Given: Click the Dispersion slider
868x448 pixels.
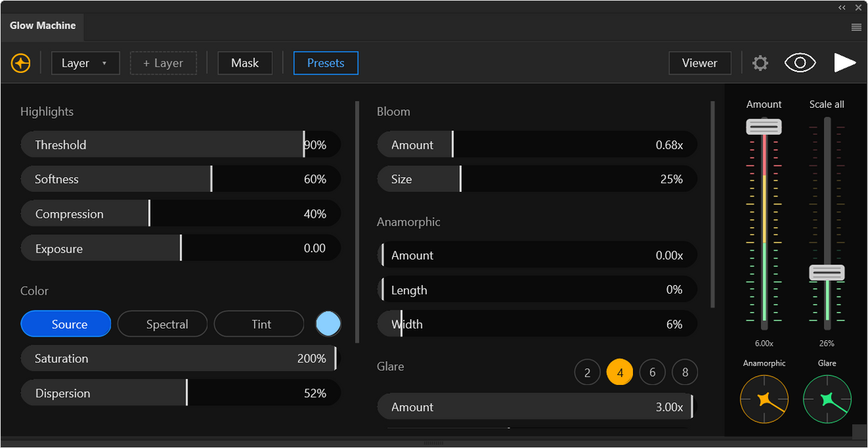Looking at the screenshot, I should (181, 393).
